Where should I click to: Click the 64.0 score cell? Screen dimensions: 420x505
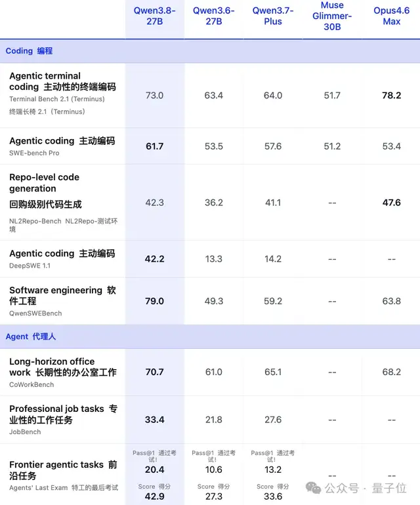pyautogui.click(x=273, y=95)
